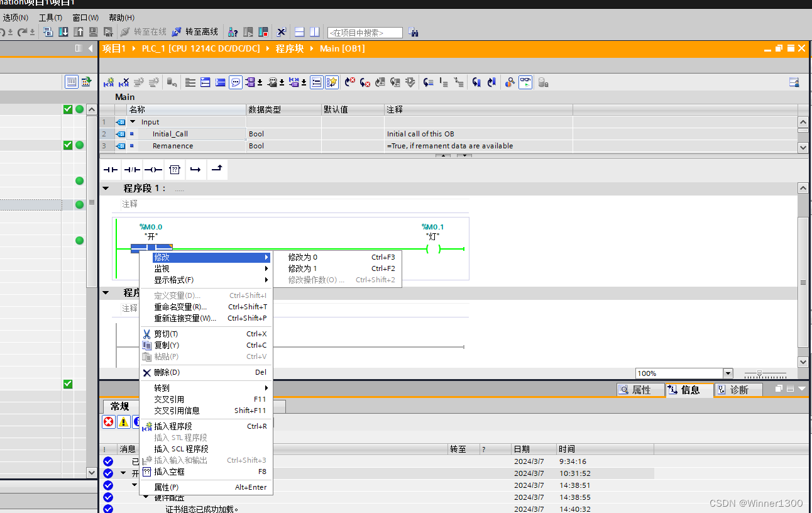
Task: Click the %M0.1 灯 coil
Action: 433,249
